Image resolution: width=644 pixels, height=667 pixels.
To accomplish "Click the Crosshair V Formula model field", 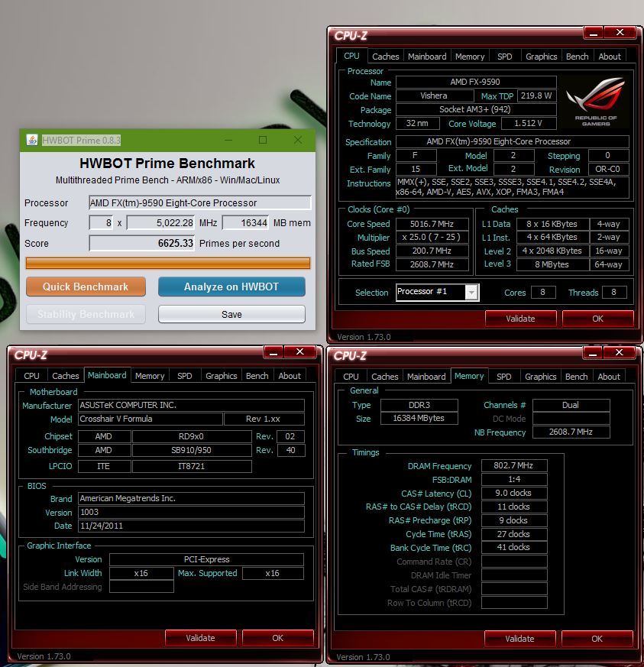I will (x=150, y=419).
